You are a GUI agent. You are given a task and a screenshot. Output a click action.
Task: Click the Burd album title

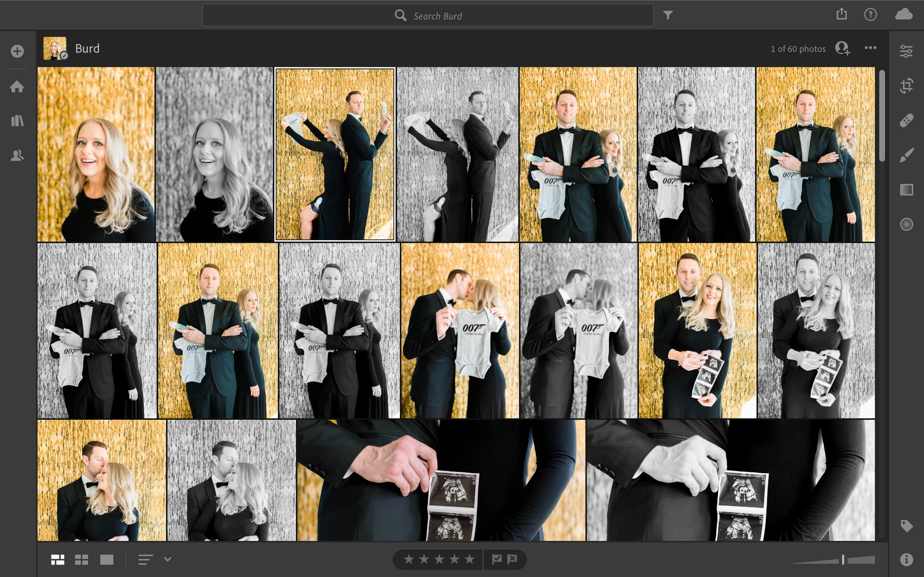[87, 48]
